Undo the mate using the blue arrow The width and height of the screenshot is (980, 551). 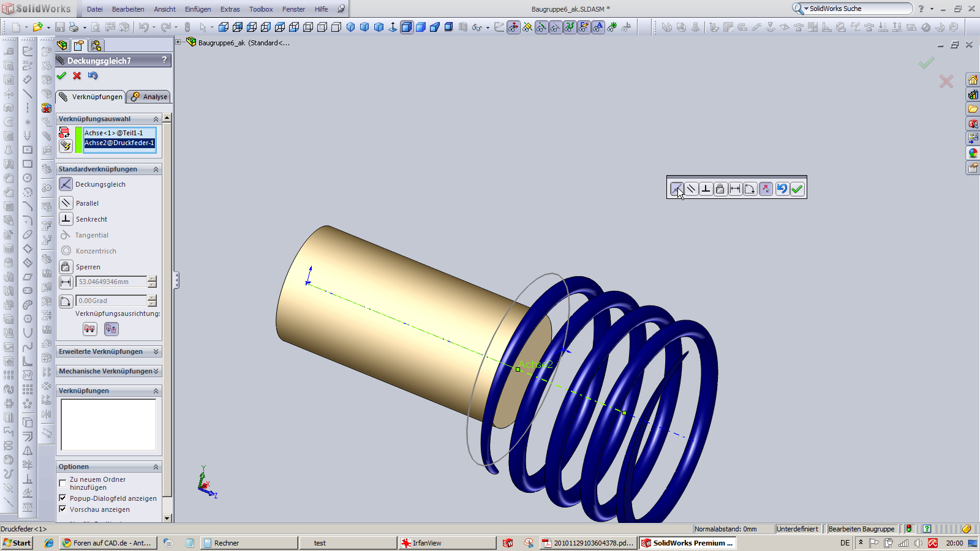tap(92, 76)
